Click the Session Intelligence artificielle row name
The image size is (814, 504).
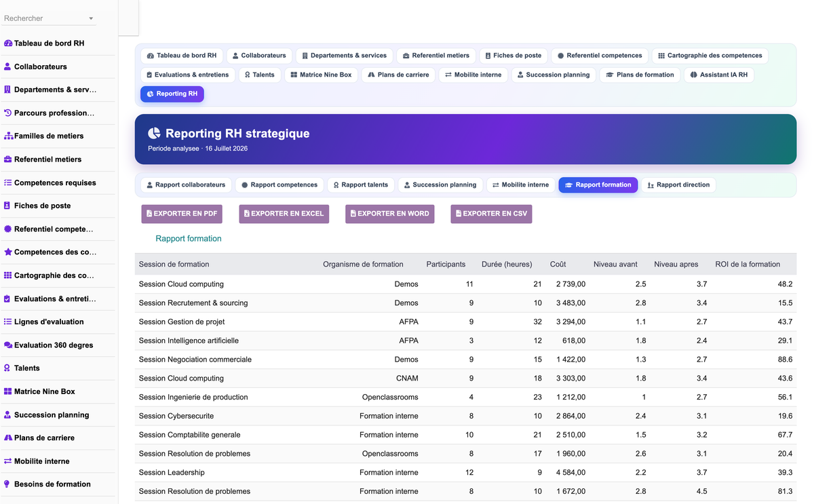click(189, 341)
